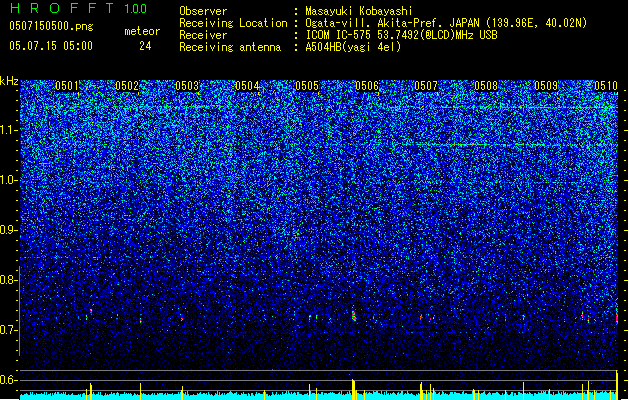Click the meteor count value 24
This screenshot has width=629, height=400.
(145, 46)
